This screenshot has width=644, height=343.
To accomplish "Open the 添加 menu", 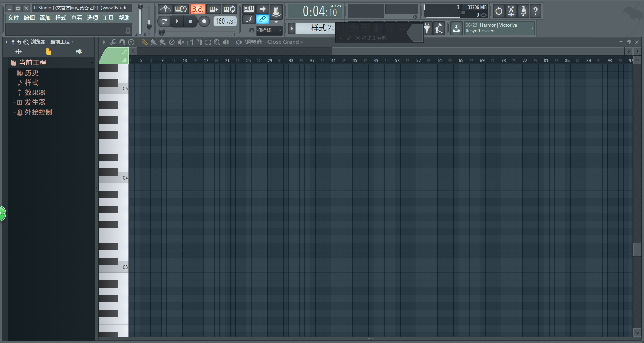I will tap(45, 18).
